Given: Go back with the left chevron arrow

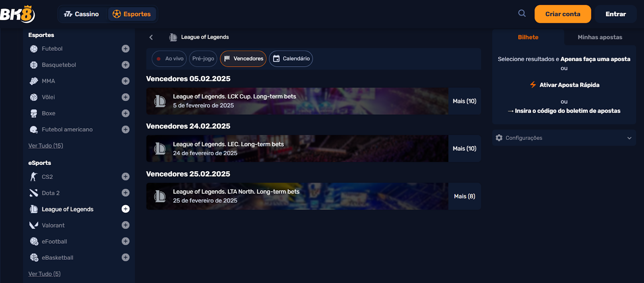Looking at the screenshot, I should tap(151, 37).
